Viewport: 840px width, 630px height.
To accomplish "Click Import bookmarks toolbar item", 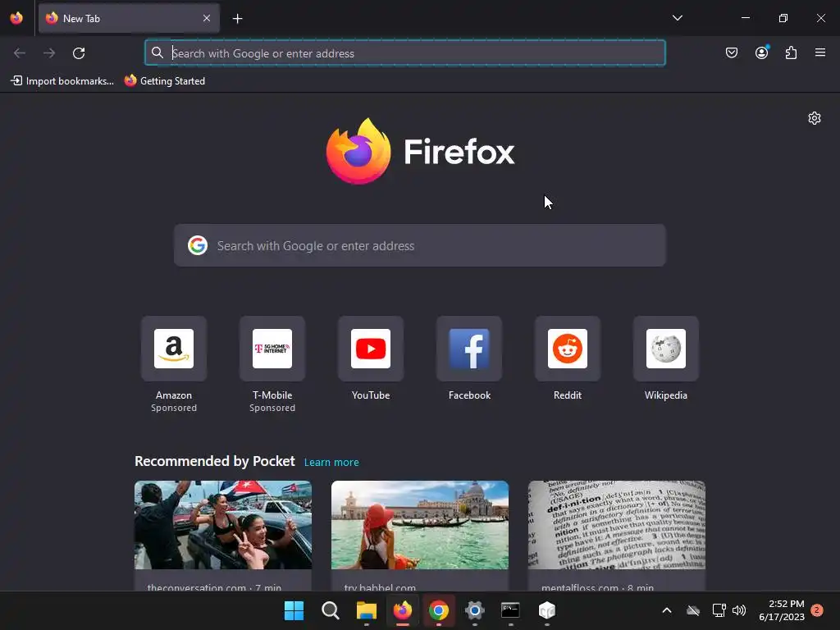I will (62, 81).
